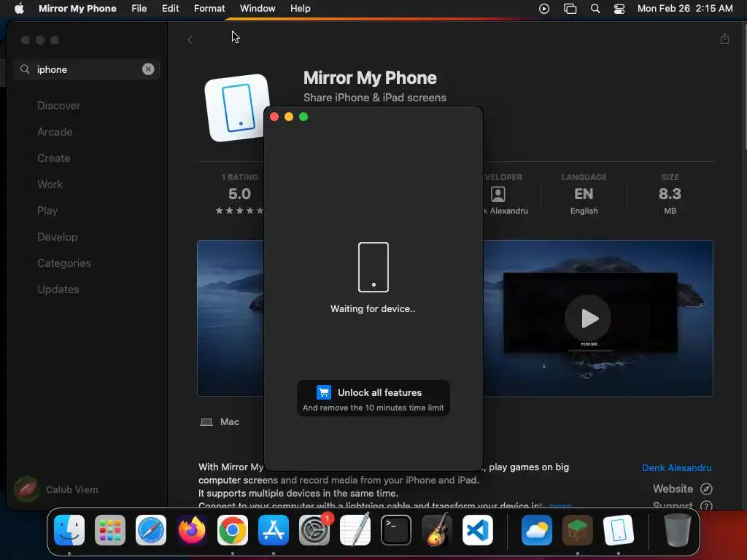
Task: Zoom the Mirror My Phone window with green button
Action: pyautogui.click(x=303, y=117)
